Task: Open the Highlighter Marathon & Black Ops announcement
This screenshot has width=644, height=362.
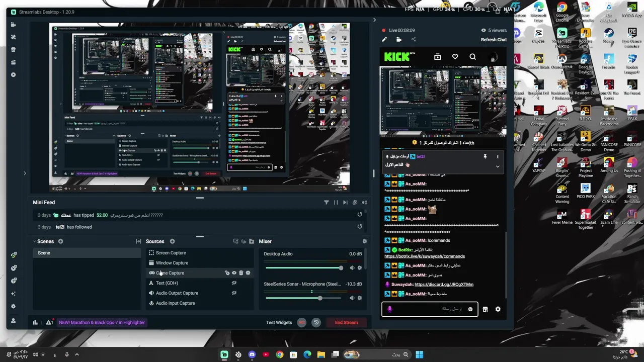Action: pyautogui.click(x=102, y=322)
